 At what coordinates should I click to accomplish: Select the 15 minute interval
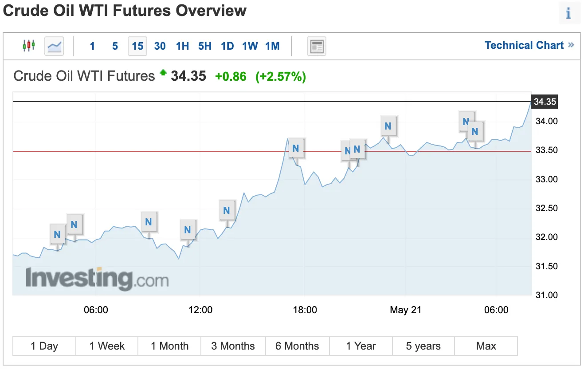137,46
